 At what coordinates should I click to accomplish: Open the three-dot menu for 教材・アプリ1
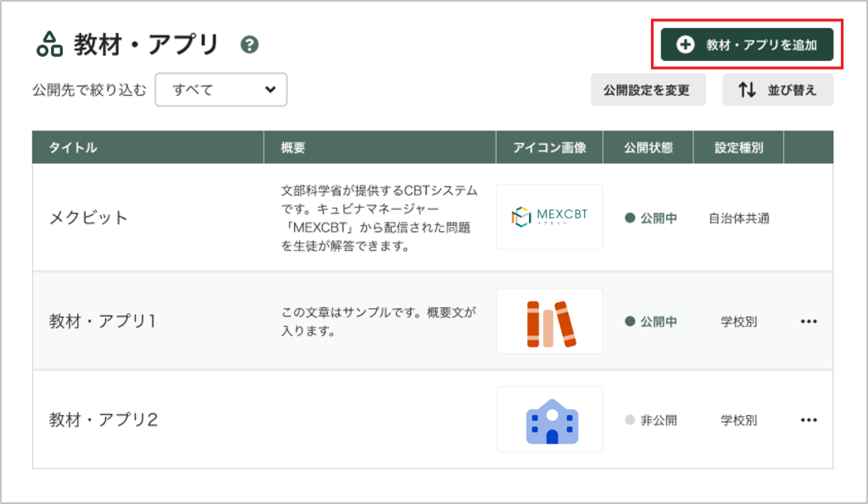click(809, 321)
